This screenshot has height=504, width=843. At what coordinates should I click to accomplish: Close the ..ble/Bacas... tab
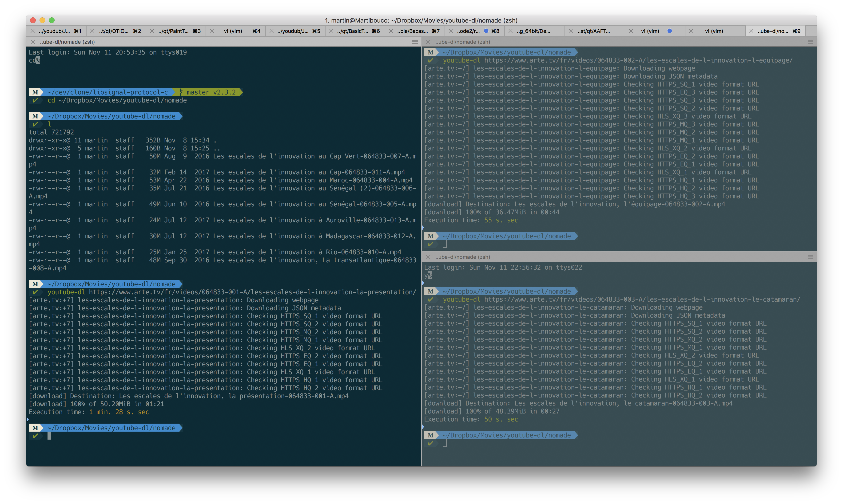point(391,31)
